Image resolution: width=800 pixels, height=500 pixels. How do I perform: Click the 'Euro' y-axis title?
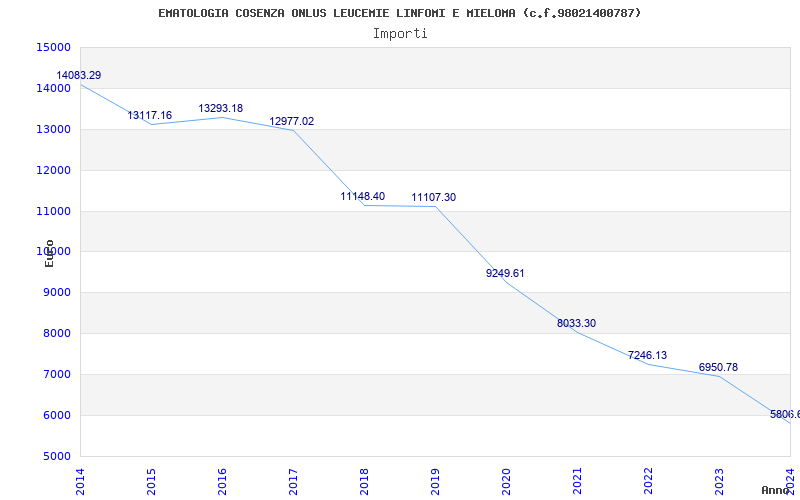click(49, 253)
